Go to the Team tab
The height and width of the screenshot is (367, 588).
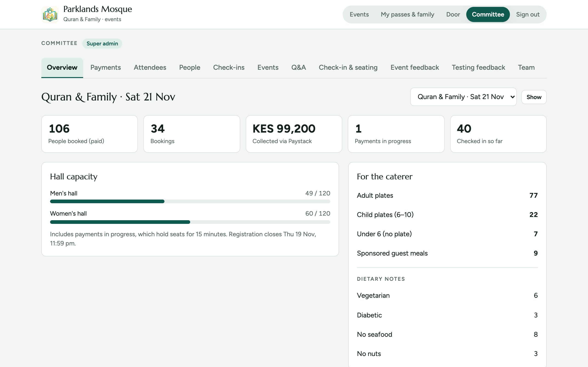pos(526,67)
